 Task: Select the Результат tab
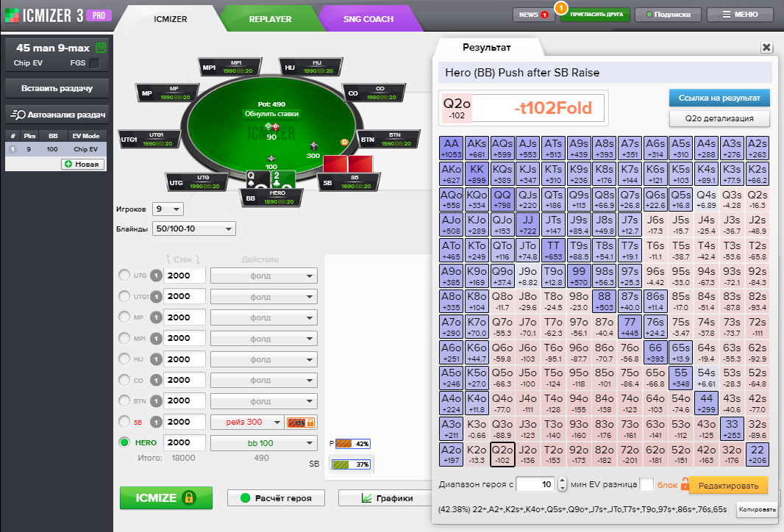pyautogui.click(x=486, y=48)
